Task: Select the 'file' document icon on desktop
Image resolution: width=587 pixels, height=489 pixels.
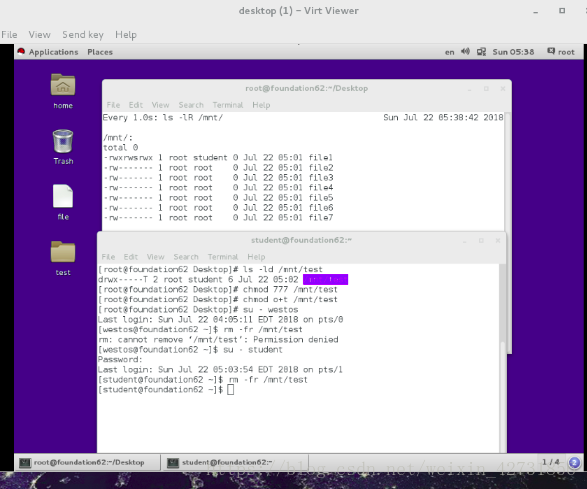Action: coord(63,196)
